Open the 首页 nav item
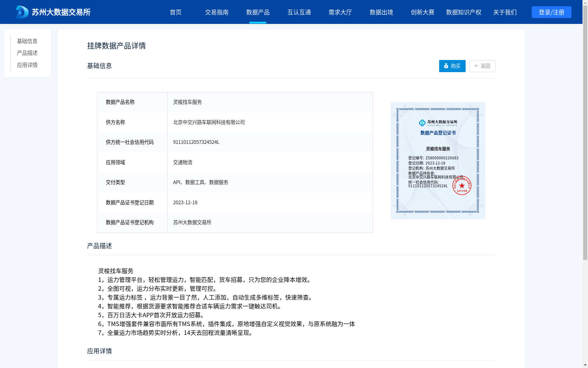Screen dimensions: 588x368 pyautogui.click(x=176, y=12)
